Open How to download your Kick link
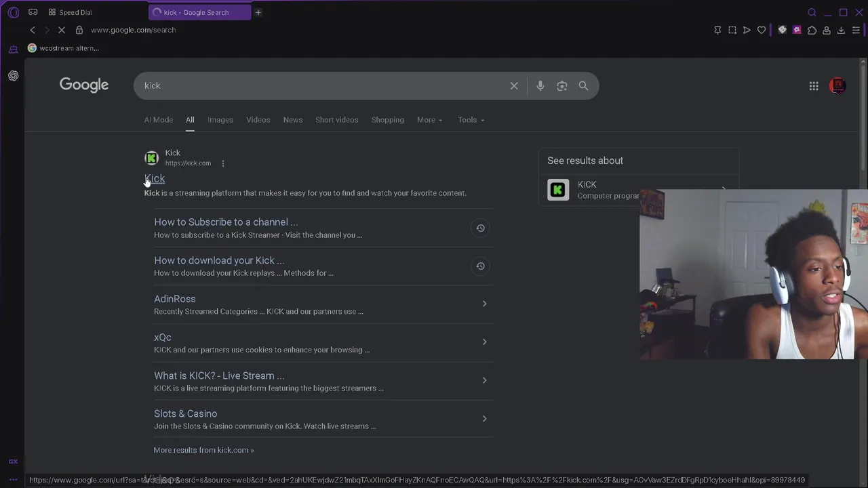 [219, 260]
